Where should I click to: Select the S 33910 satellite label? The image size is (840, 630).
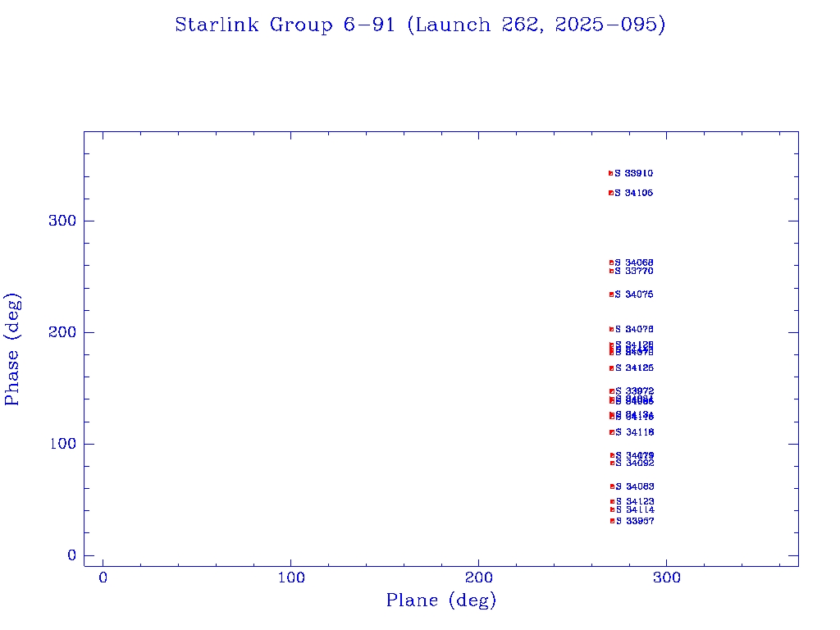634,173
